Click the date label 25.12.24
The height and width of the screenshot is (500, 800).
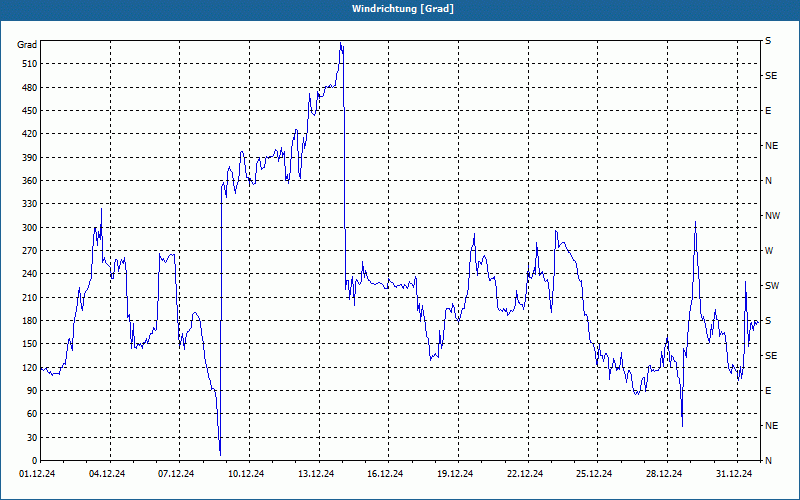coord(594,474)
